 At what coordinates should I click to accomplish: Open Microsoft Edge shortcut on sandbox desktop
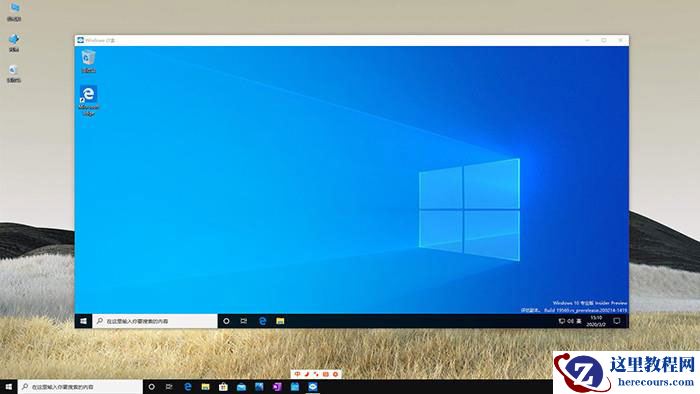88,101
